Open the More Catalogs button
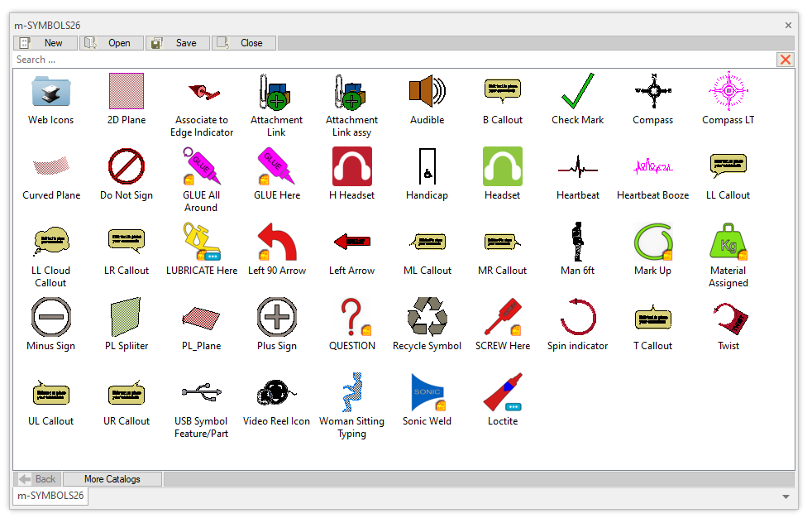The width and height of the screenshot is (812, 523). click(x=112, y=479)
